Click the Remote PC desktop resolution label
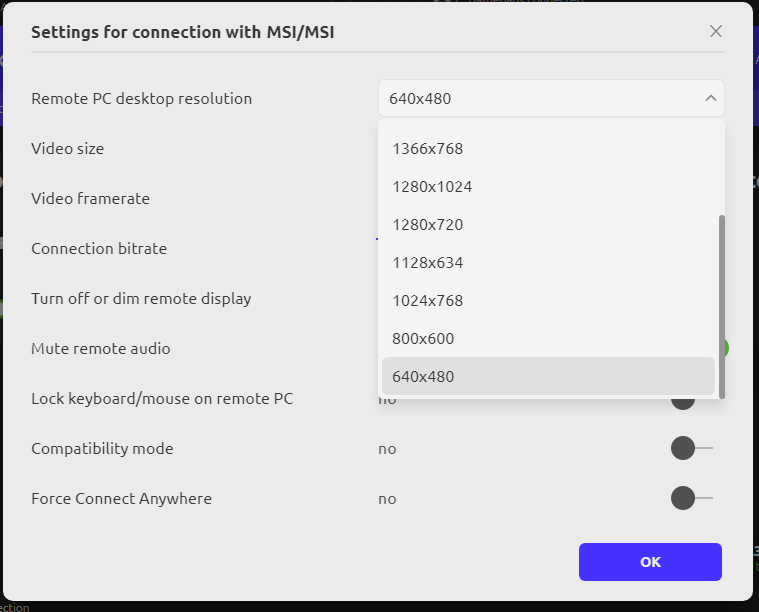Image resolution: width=759 pixels, height=612 pixels. pyautogui.click(x=141, y=98)
